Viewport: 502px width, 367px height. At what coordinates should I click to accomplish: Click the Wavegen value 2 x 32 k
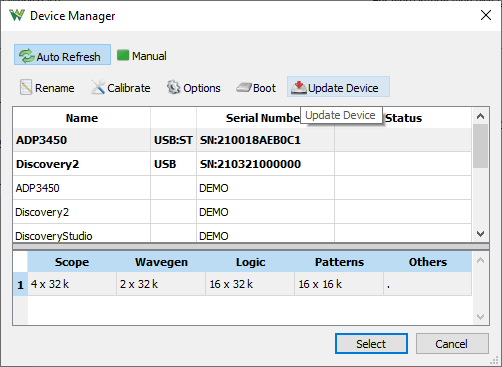point(139,284)
